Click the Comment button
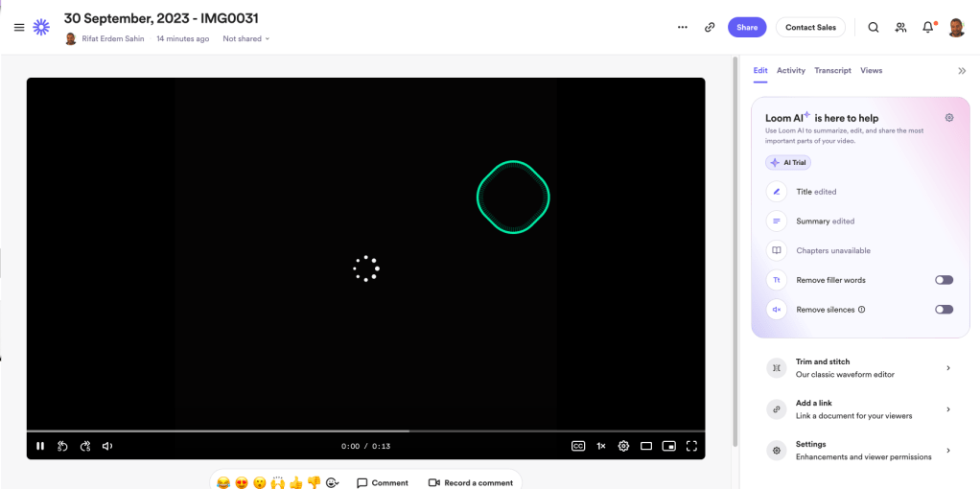 point(383,482)
